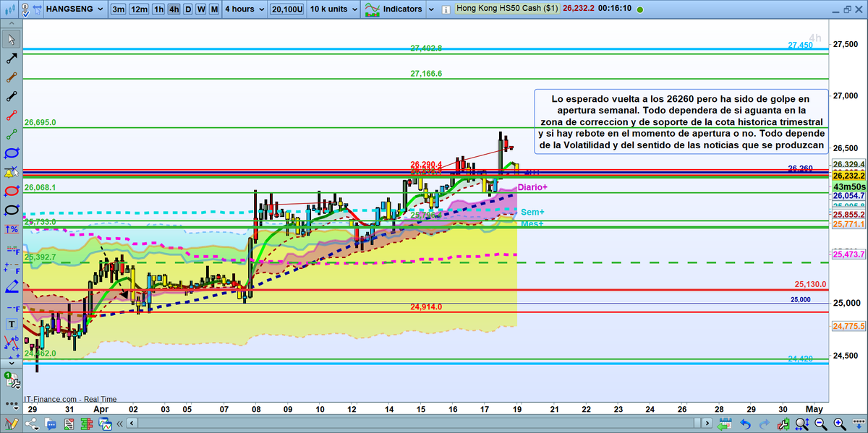Collapse the bottom toolbar with double chevron
This screenshot has height=433, width=868.
119,424
